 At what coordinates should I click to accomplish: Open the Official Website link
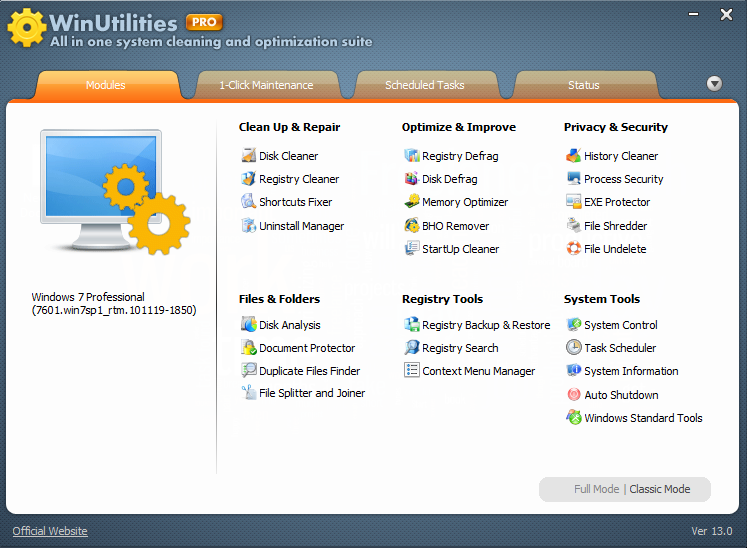click(50, 531)
